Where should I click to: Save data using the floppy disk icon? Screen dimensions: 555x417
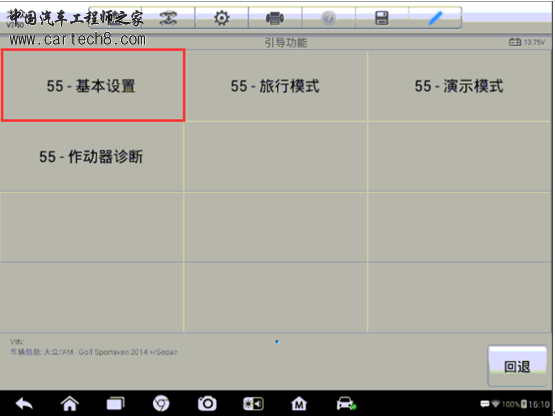(382, 18)
